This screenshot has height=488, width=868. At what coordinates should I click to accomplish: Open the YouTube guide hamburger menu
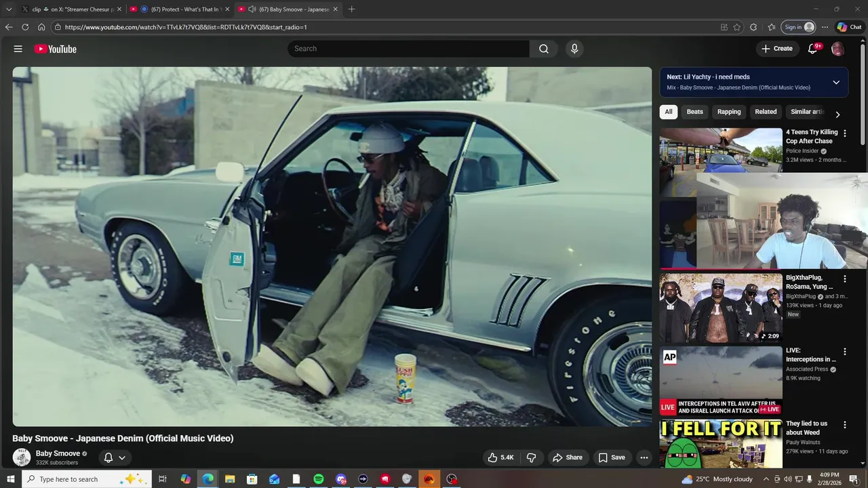(18, 49)
